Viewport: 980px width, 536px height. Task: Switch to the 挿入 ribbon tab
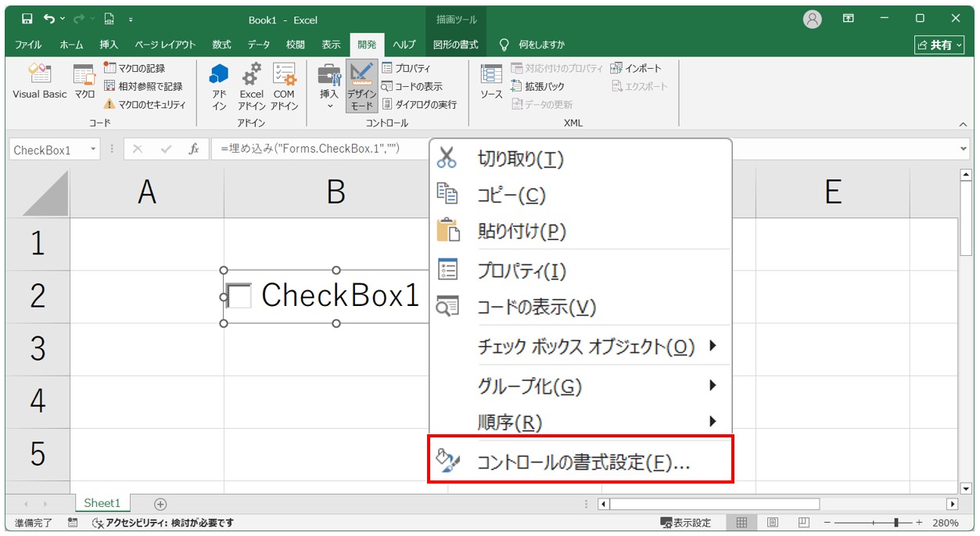(x=109, y=45)
